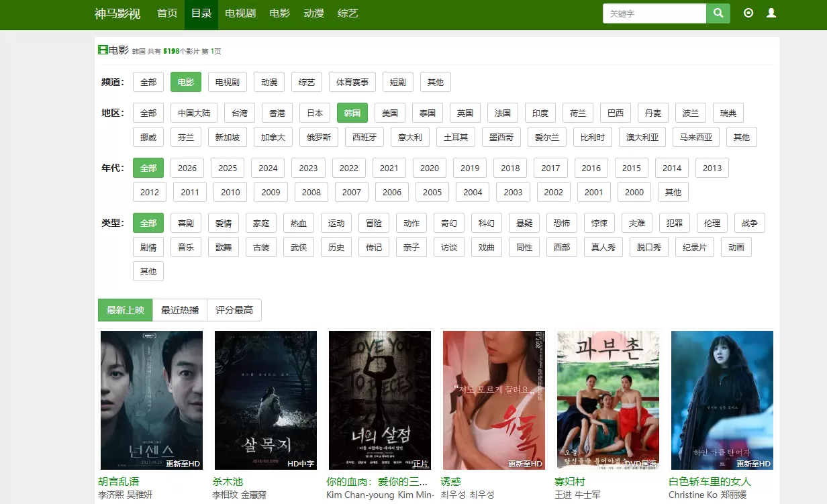Open the 胡言乱语 movie poster
Viewport: 827px width, 504px height.
tap(152, 400)
